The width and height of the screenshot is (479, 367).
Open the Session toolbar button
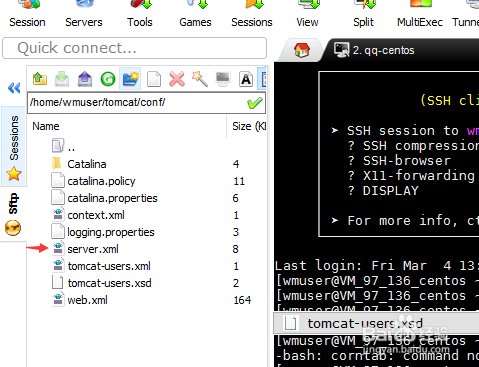(x=27, y=15)
